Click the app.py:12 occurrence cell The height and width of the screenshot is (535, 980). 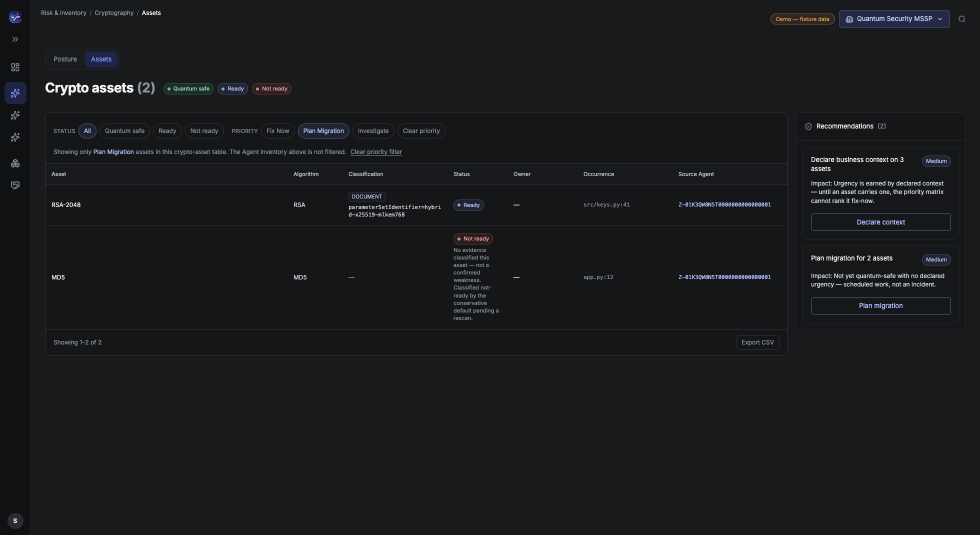click(x=598, y=277)
